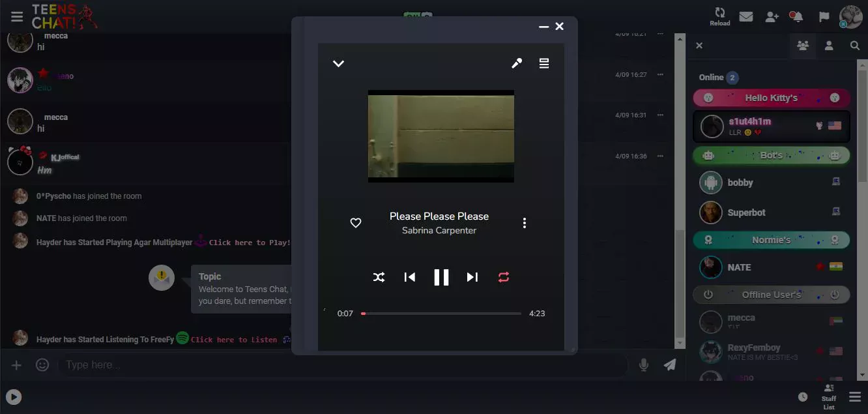The width and height of the screenshot is (868, 414).
Task: Open the main hamburger menu at top left
Action: click(17, 16)
